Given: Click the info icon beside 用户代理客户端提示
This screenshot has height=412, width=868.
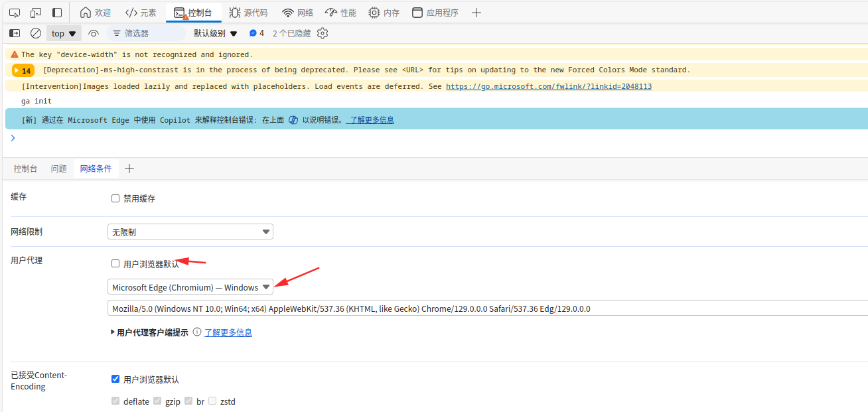Looking at the screenshot, I should [x=197, y=332].
